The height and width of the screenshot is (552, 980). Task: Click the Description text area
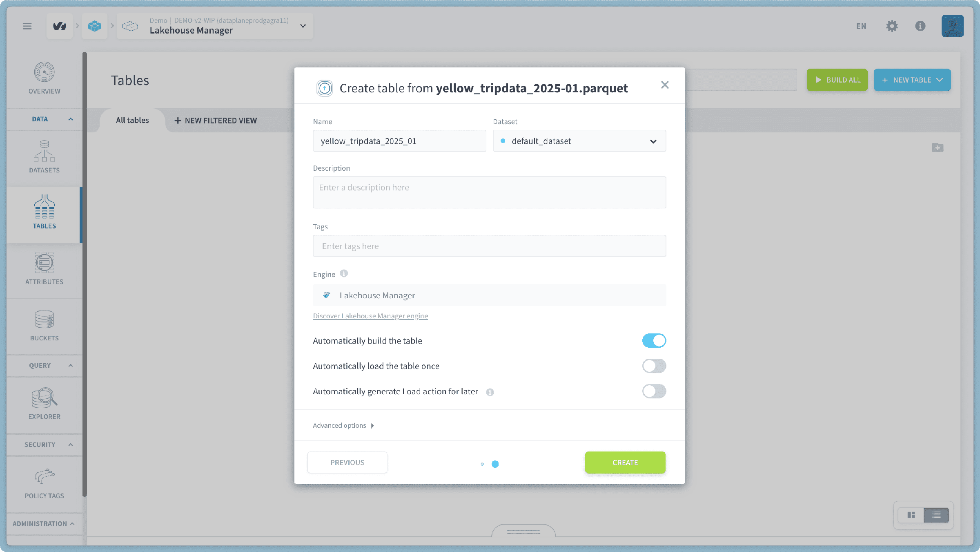pyautogui.click(x=490, y=192)
